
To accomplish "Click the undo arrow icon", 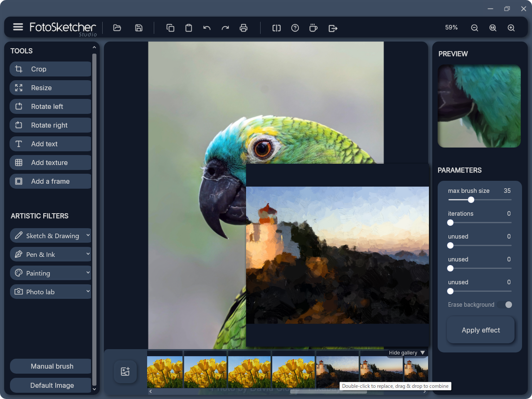I will [207, 28].
